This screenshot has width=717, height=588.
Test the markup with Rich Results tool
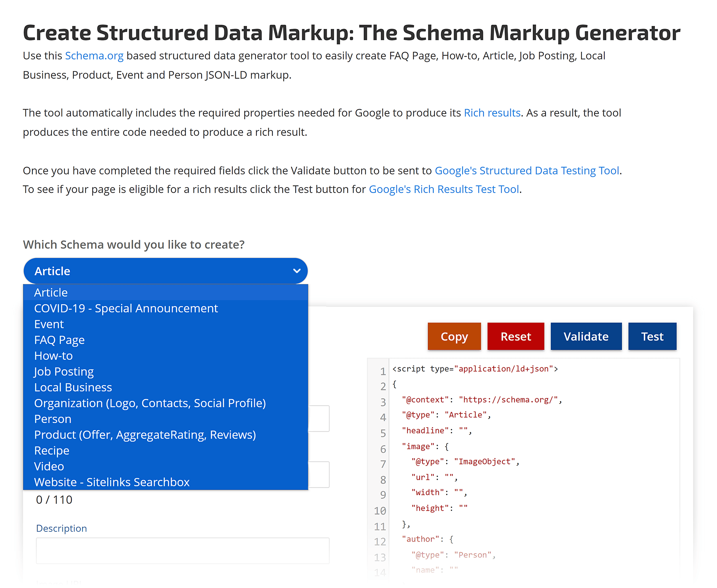[652, 336]
